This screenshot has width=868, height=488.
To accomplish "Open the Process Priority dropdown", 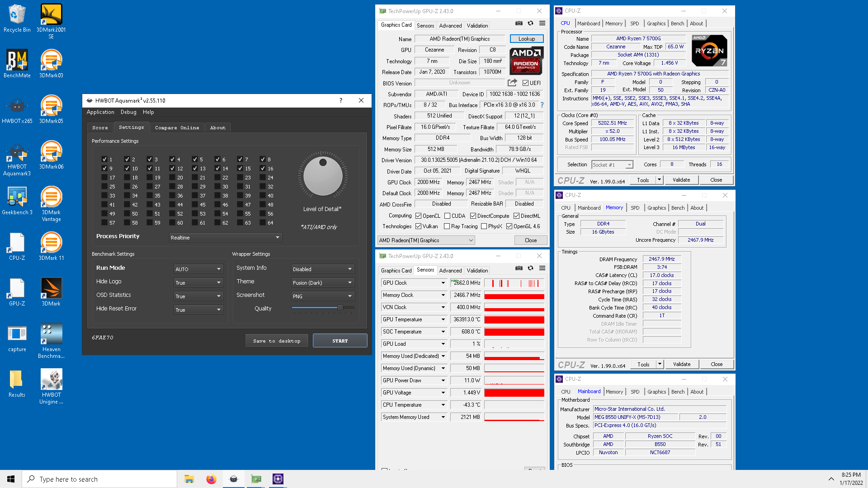I will coord(226,237).
